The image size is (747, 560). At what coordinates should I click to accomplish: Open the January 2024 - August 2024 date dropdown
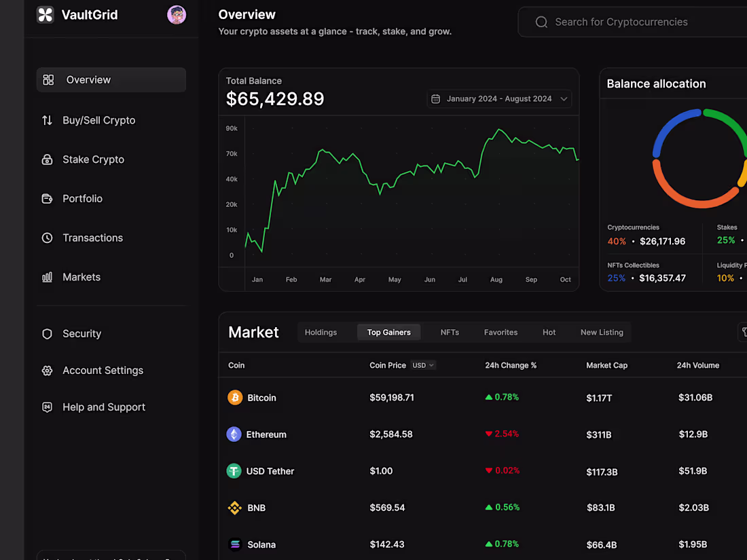(499, 98)
